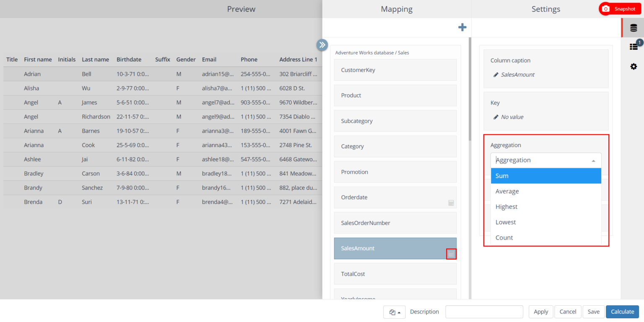644x322 pixels.
Task: Select the Category mapping field
Action: pyautogui.click(x=395, y=147)
